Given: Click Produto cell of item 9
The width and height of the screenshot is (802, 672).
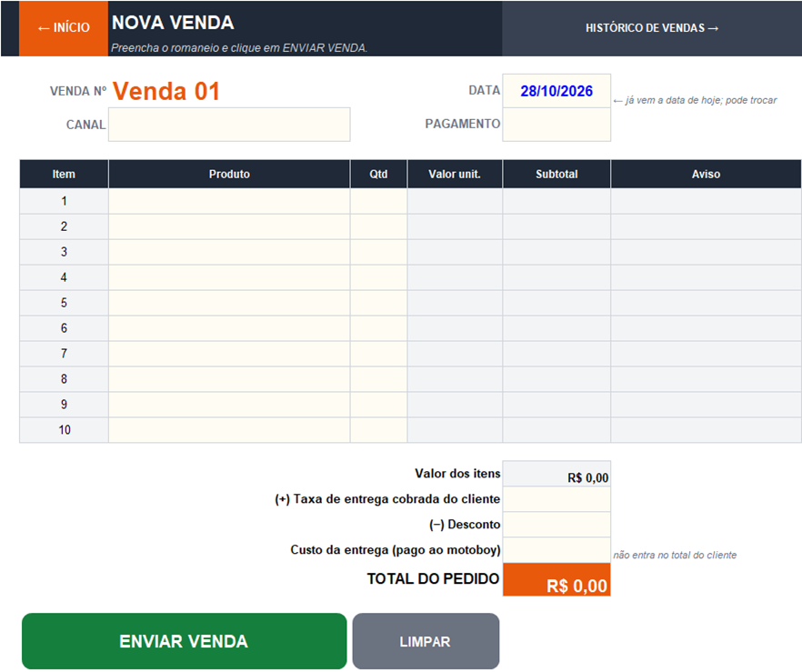Looking at the screenshot, I should pos(229,405).
